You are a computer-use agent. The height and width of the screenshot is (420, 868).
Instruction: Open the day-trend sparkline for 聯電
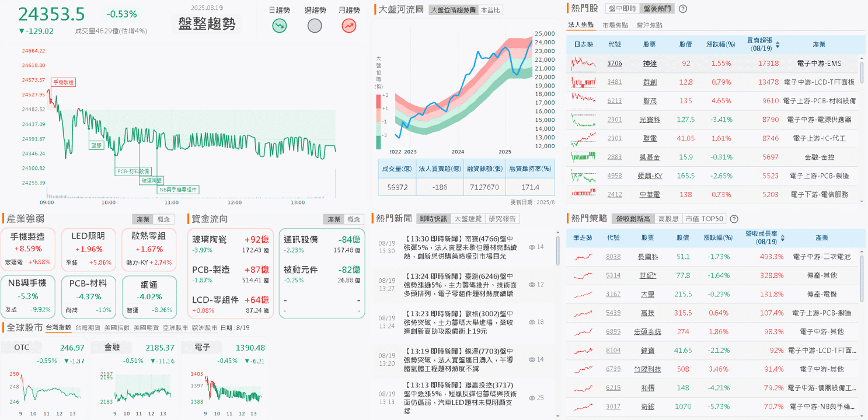point(584,138)
